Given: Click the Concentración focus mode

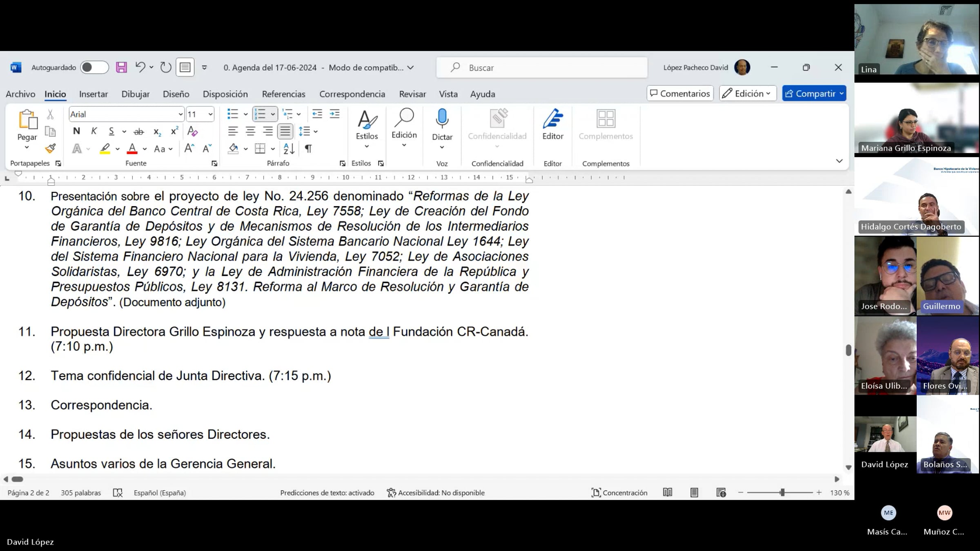Looking at the screenshot, I should [x=619, y=493].
